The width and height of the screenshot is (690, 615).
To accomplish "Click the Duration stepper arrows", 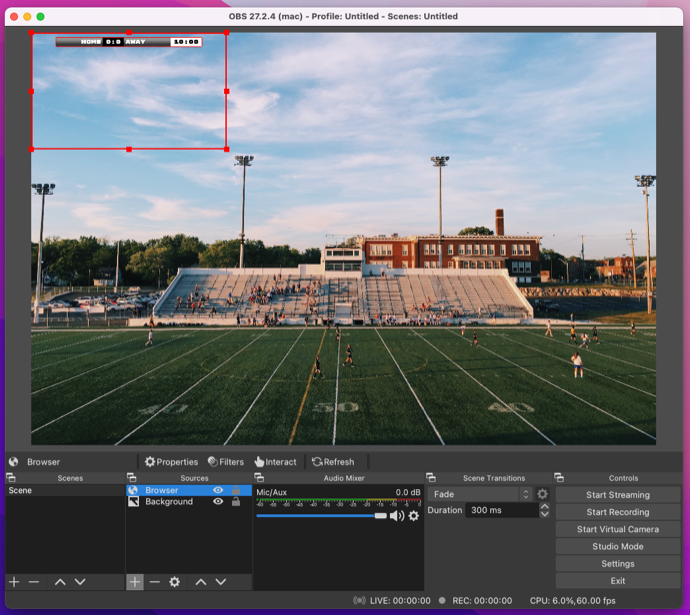I will [x=544, y=510].
